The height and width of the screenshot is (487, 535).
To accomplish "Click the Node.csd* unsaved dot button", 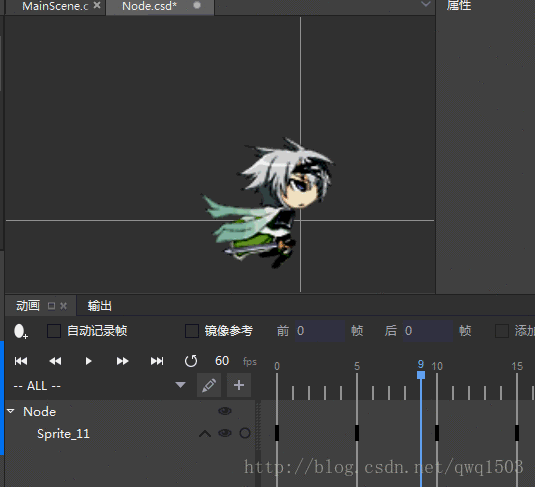I will tap(197, 5).
